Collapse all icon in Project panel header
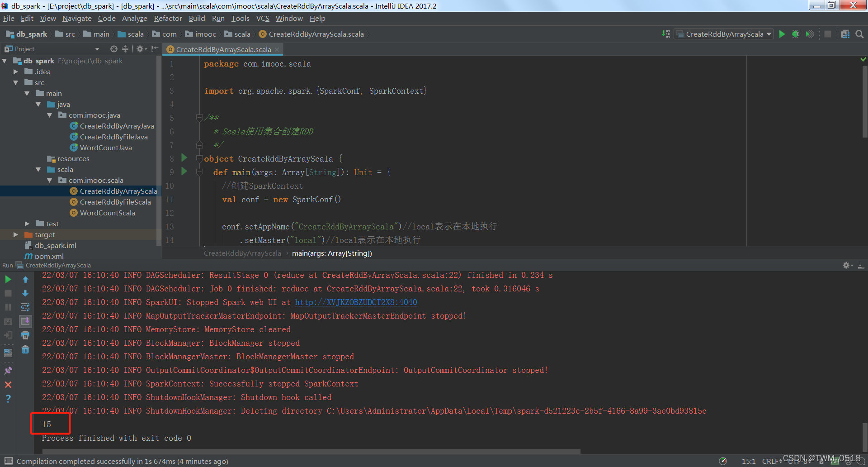 point(125,49)
